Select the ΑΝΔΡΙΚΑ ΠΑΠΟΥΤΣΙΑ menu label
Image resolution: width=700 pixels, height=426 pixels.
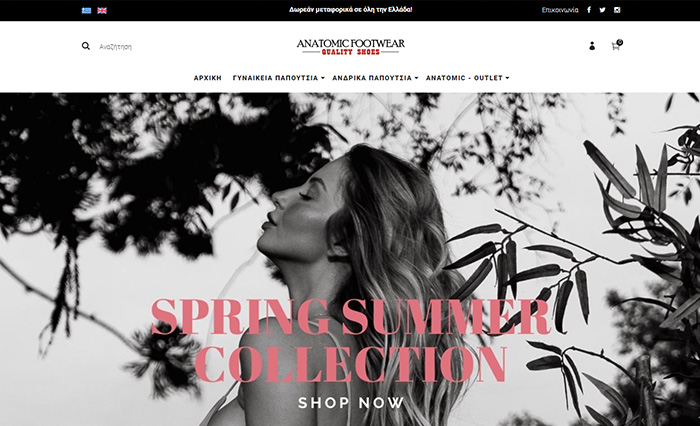[x=372, y=78]
